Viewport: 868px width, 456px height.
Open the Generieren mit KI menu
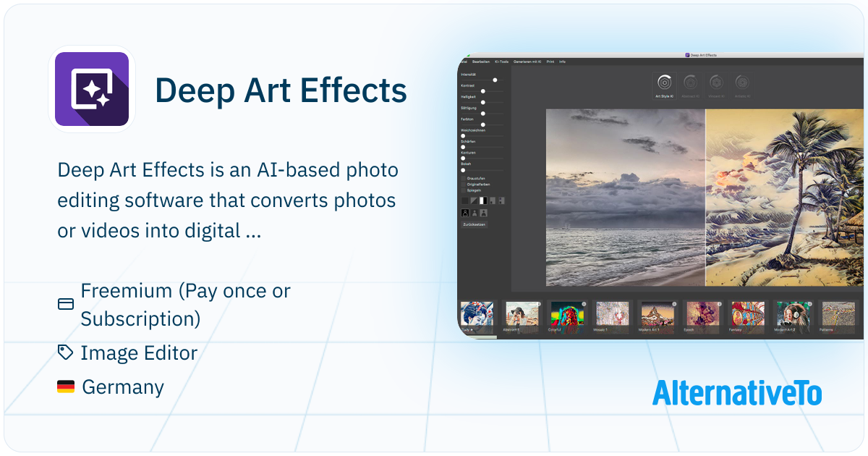527,62
